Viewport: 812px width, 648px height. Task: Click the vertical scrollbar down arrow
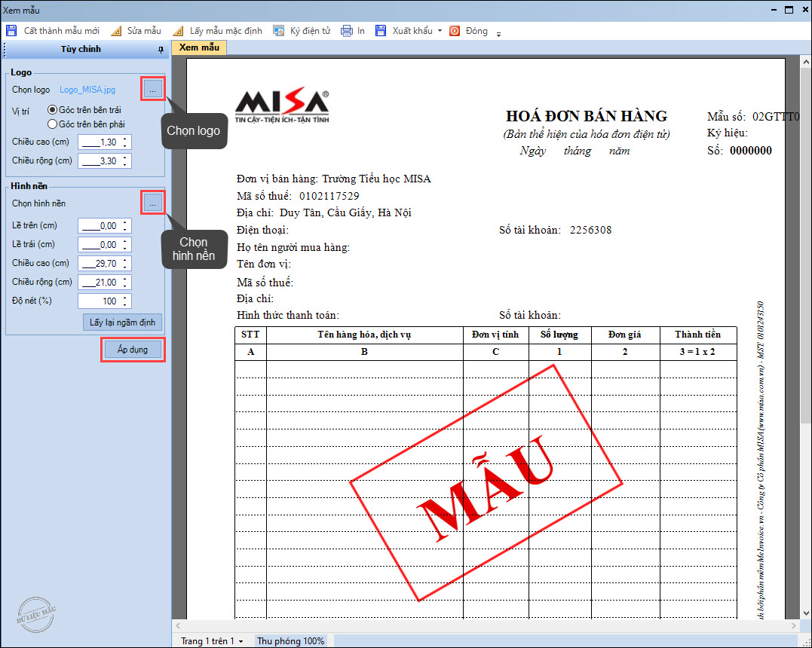[x=806, y=613]
